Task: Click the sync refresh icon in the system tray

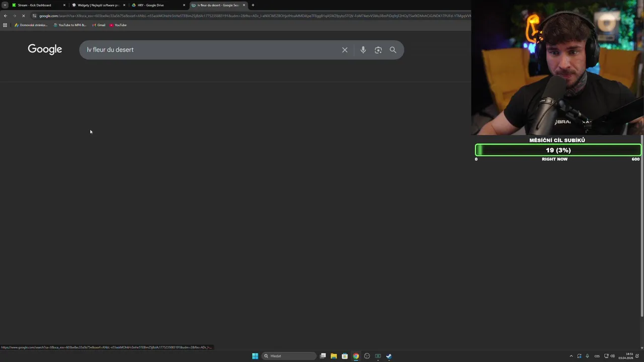Action: [x=579, y=356]
